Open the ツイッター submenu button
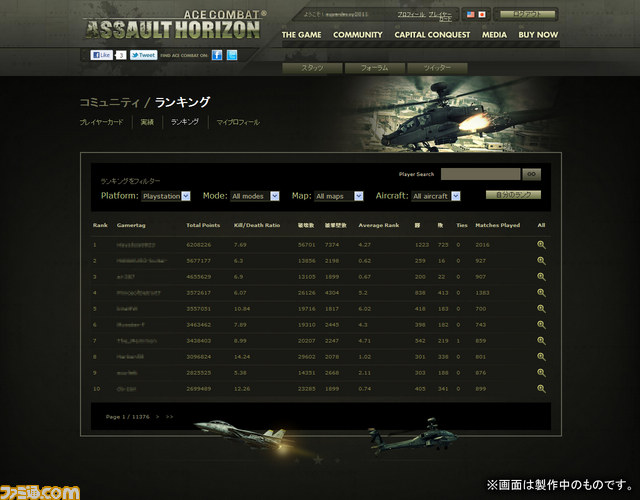640x500 pixels. coord(437,68)
